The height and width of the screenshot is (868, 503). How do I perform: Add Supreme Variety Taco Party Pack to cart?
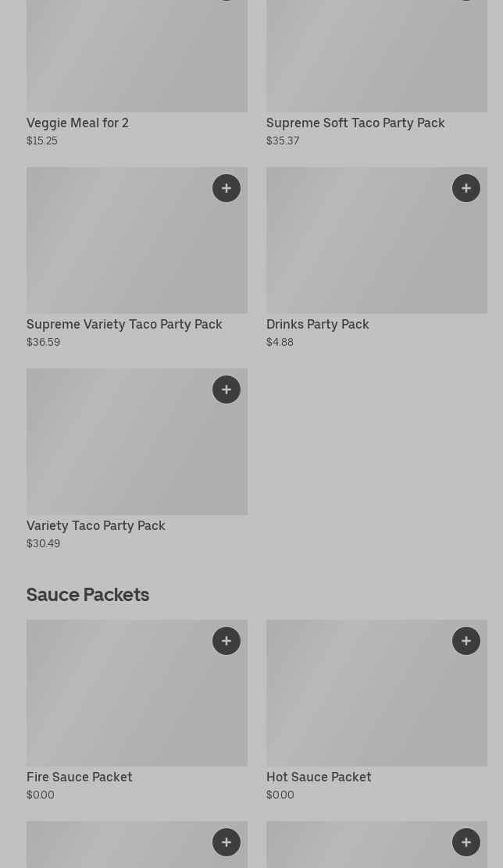pyautogui.click(x=227, y=188)
